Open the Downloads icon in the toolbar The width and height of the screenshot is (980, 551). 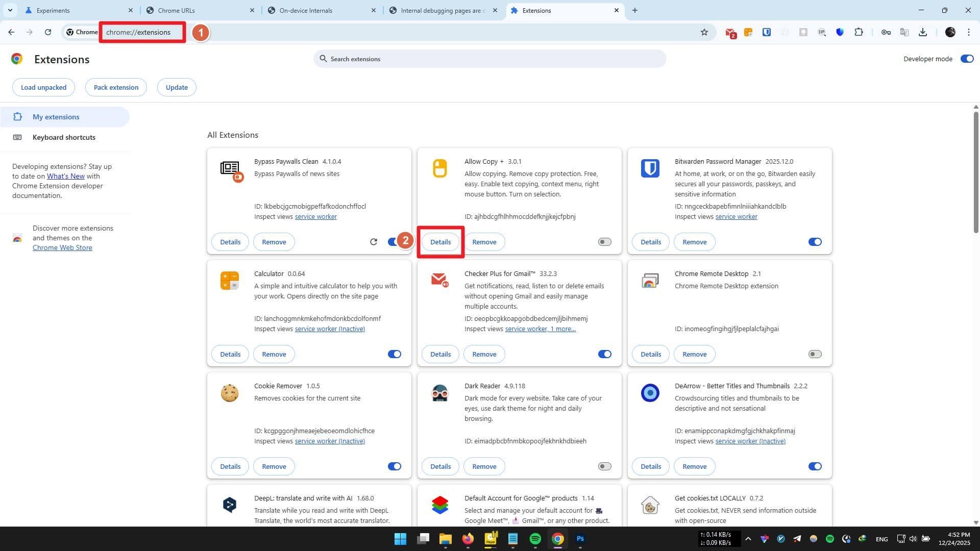(923, 32)
